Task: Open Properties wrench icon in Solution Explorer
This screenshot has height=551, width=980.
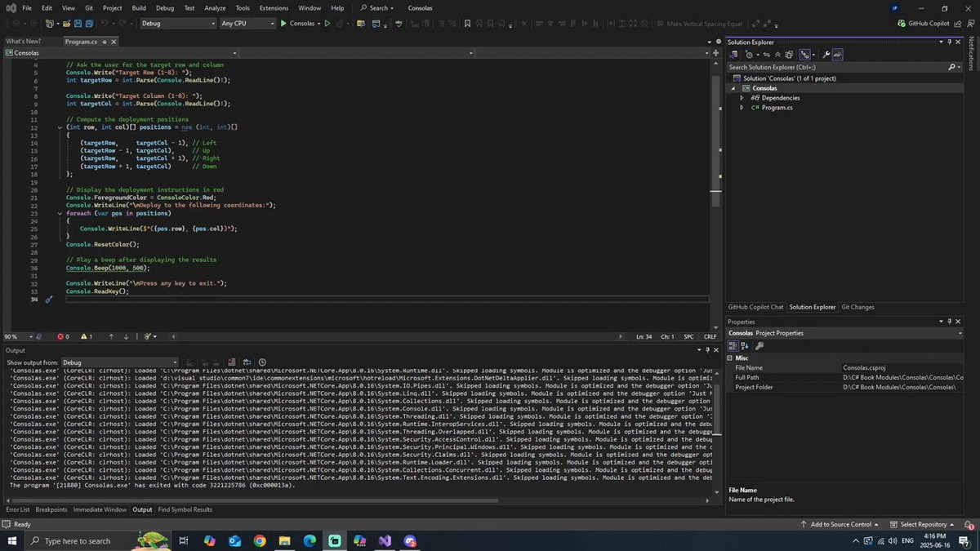Action: coord(826,55)
